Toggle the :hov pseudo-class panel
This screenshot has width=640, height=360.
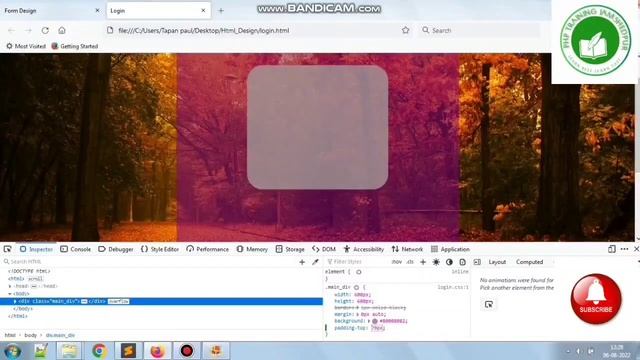[397, 262]
